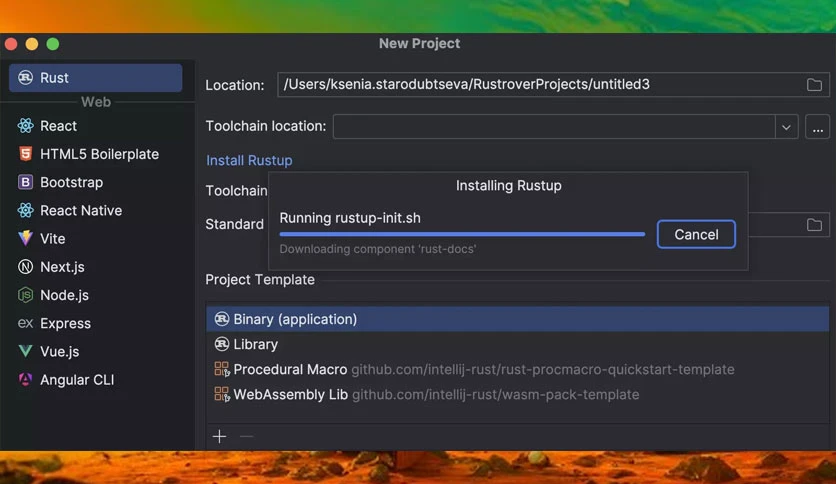
Task: Choose Vite project type
Action: pyautogui.click(x=96, y=238)
